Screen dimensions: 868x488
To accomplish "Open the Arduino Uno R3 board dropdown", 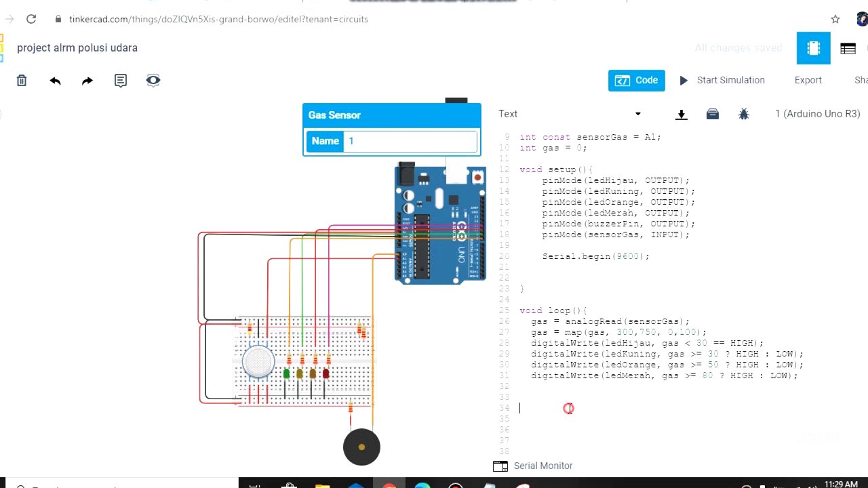I will (817, 114).
